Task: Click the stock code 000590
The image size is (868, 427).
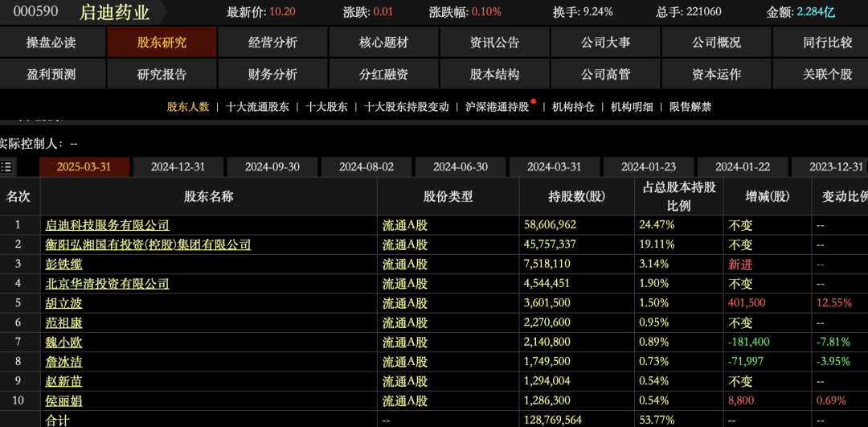Action: pos(36,11)
